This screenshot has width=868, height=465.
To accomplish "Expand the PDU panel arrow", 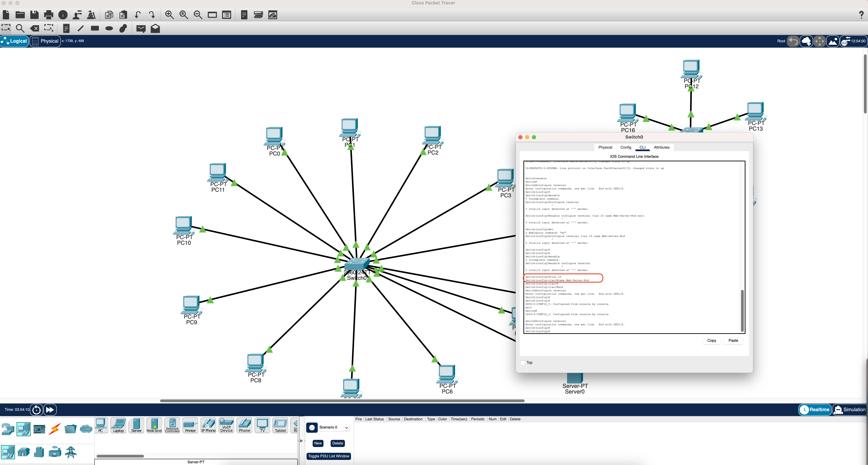I will (301, 440).
